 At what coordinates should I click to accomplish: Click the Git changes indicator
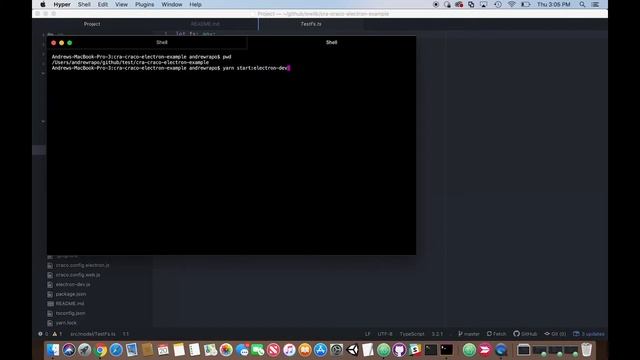[x=555, y=334]
